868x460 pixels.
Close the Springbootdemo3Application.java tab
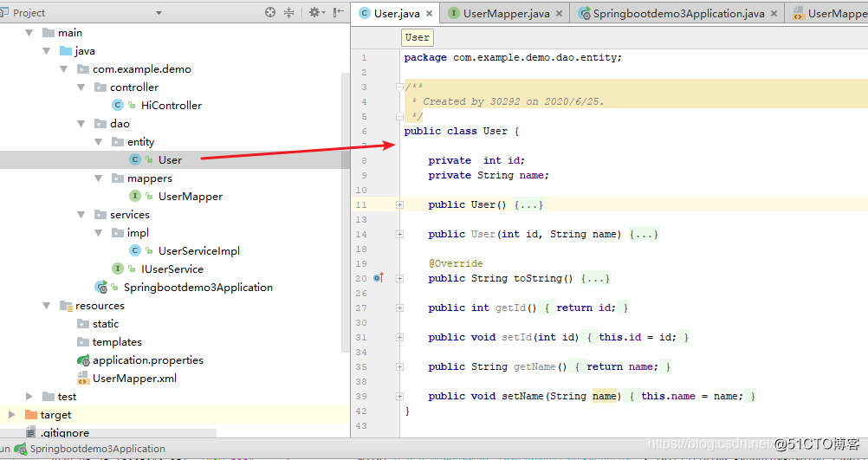[774, 14]
